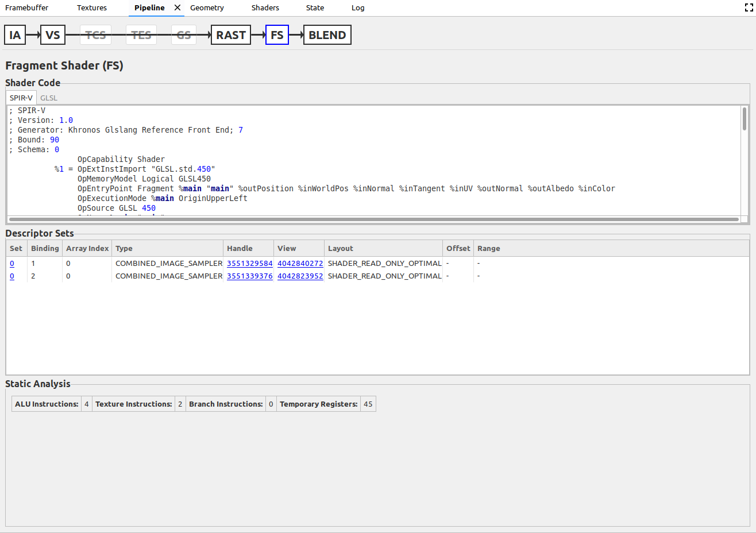Open the Geometry tab

(x=207, y=8)
